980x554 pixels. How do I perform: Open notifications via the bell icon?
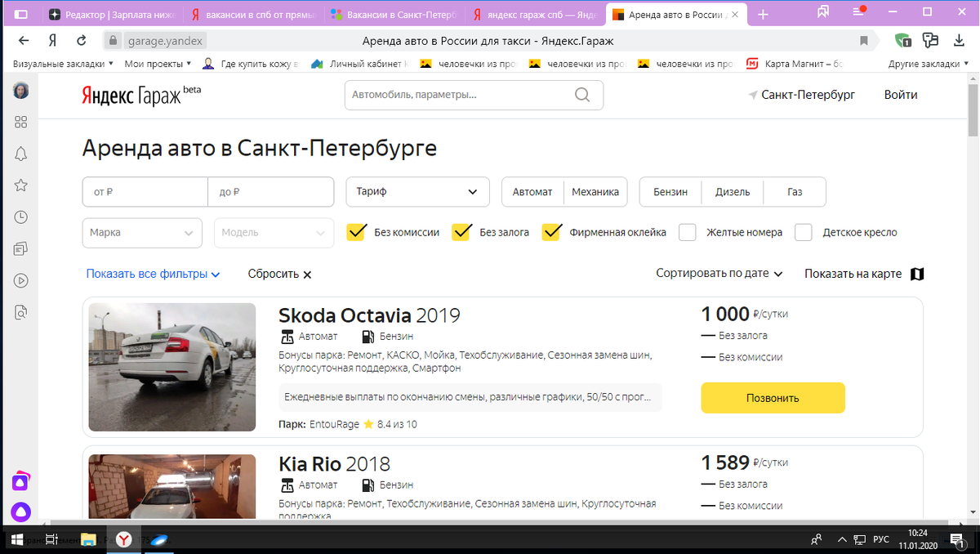click(20, 153)
